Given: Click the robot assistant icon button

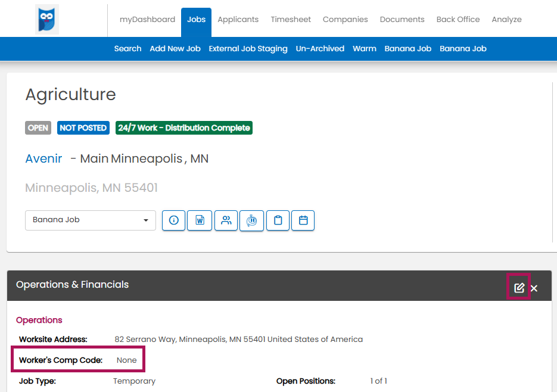Looking at the screenshot, I should [252, 220].
